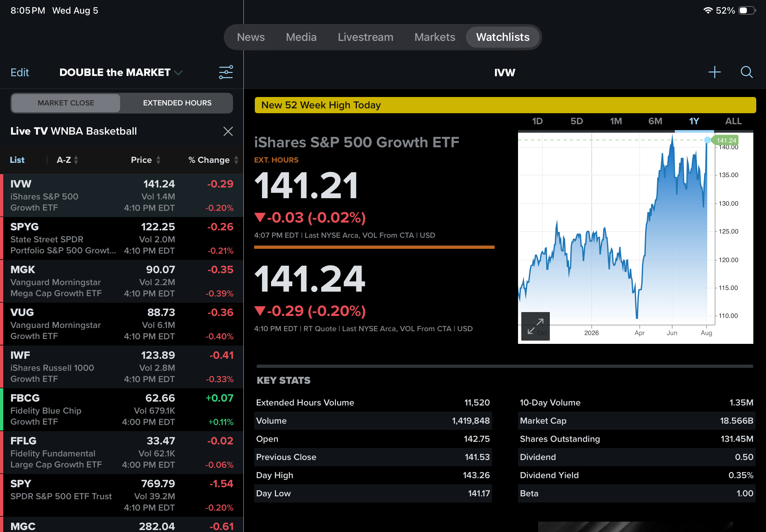Select FBCG row in watchlist
The width and height of the screenshot is (766, 532).
pyautogui.click(x=122, y=410)
